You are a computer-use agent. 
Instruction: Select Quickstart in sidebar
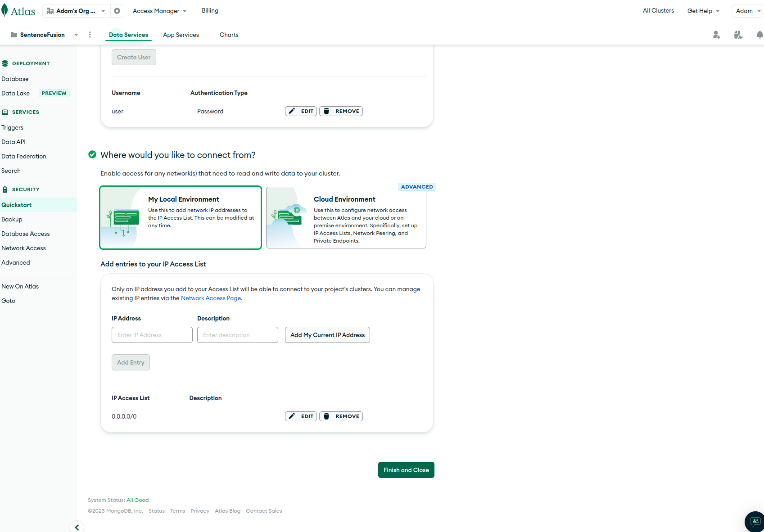click(38, 205)
